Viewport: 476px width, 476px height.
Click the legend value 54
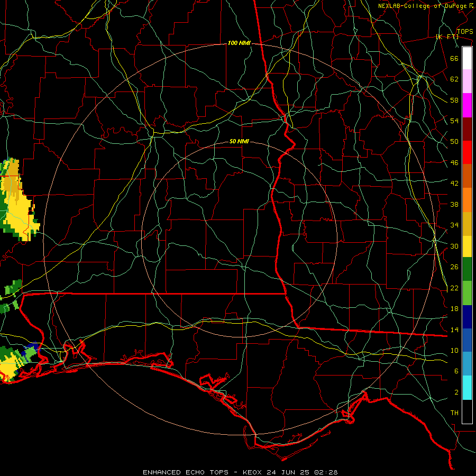[454, 121]
